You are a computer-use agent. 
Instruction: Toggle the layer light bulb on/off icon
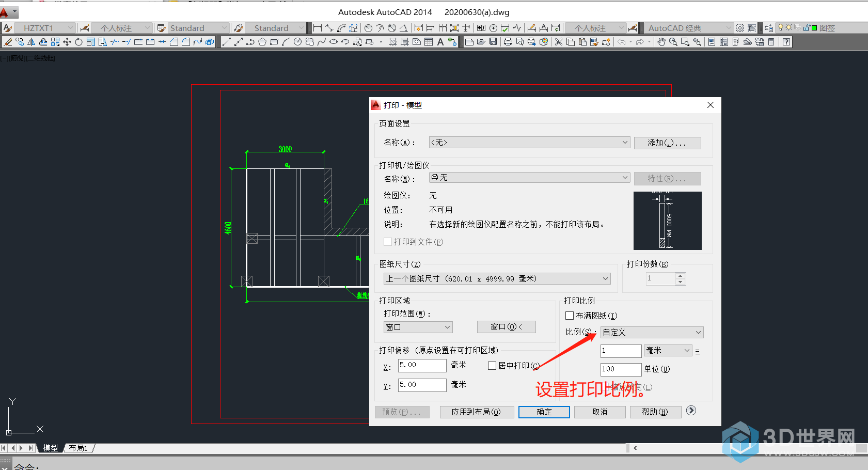tap(781, 27)
